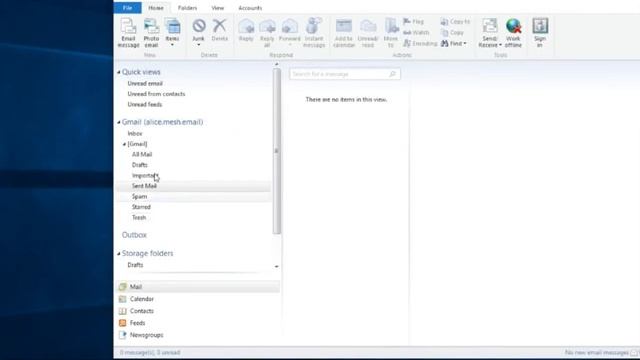Click Add to calendar icon
The height and width of the screenshot is (360, 640).
click(344, 33)
